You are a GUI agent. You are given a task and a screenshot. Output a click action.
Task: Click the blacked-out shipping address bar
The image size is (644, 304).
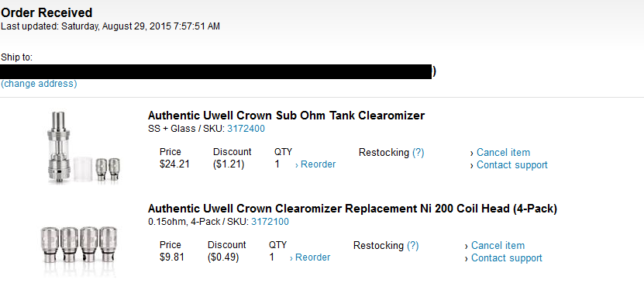point(215,71)
